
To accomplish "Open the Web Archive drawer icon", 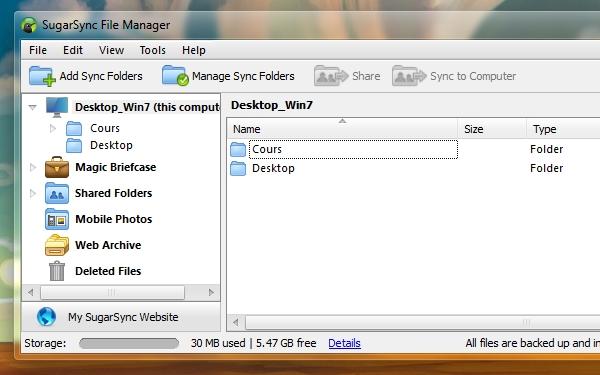I will click(57, 245).
